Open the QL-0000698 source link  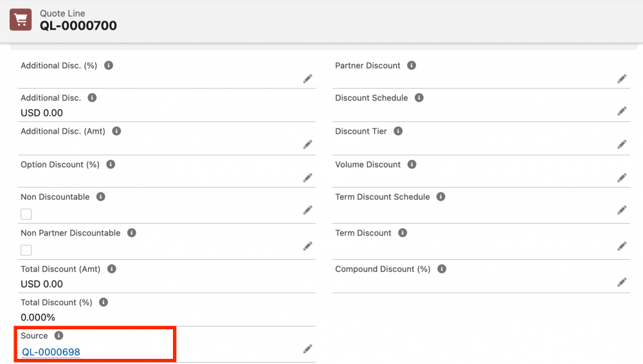click(x=51, y=352)
